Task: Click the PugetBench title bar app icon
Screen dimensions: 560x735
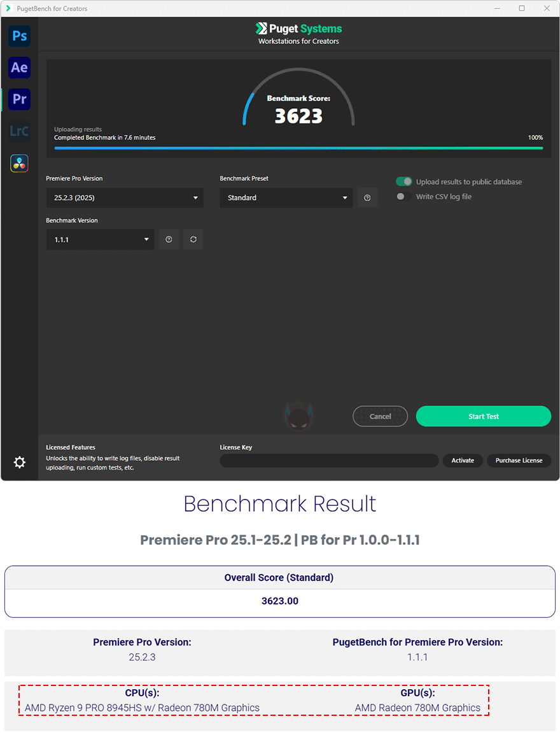Action: click(8, 8)
